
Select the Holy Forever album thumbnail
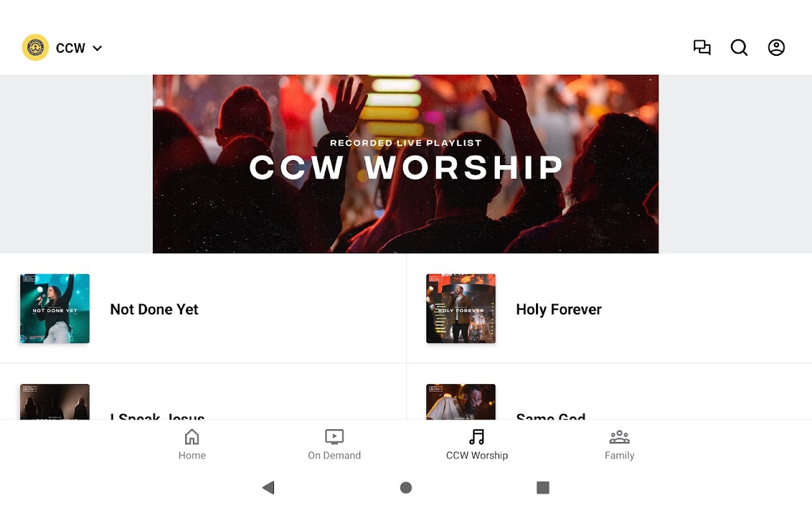click(461, 309)
